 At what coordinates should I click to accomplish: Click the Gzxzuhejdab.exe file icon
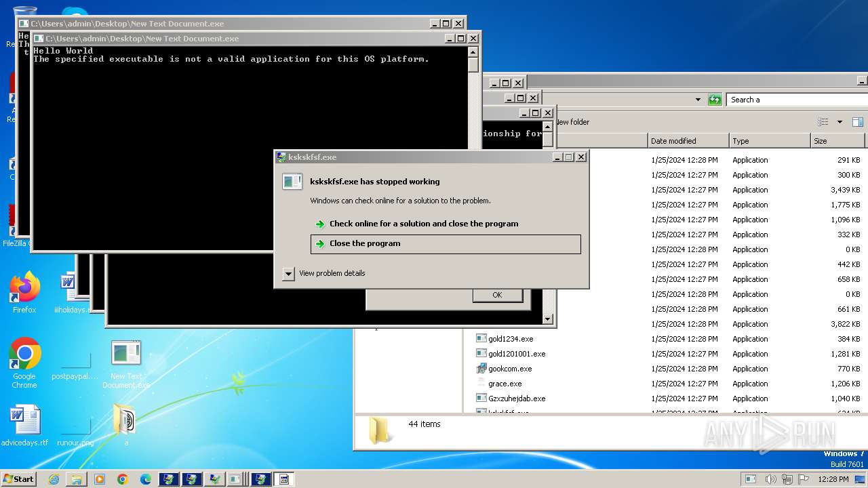point(481,399)
